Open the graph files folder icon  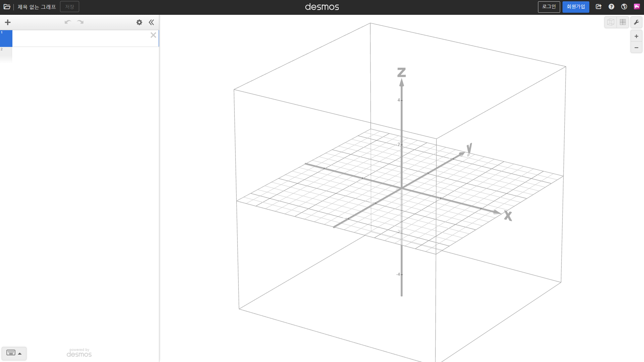pos(7,7)
